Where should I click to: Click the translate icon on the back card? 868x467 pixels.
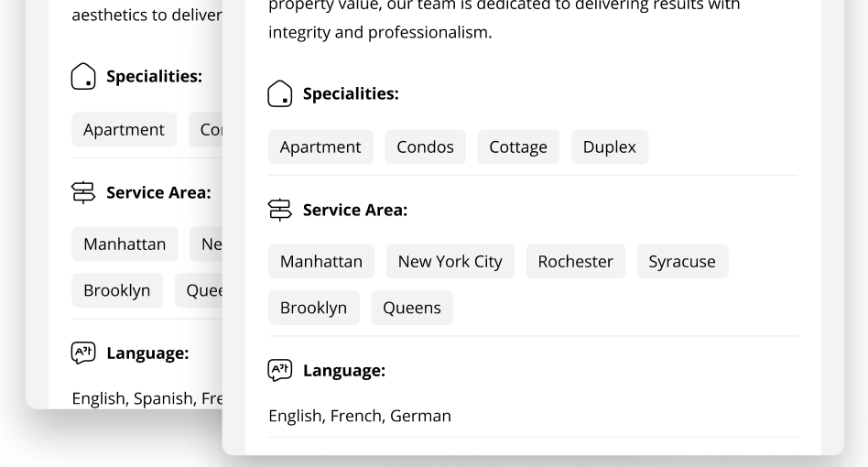coord(83,353)
